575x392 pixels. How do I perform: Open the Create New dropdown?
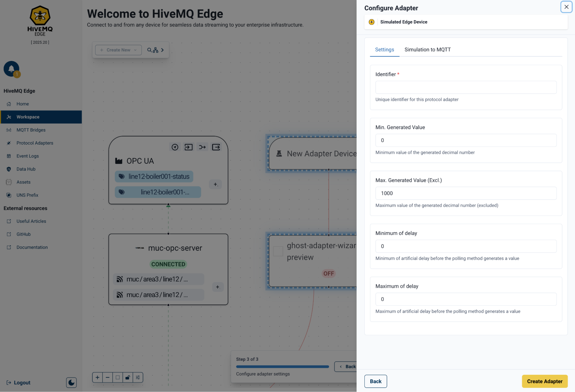(x=118, y=50)
